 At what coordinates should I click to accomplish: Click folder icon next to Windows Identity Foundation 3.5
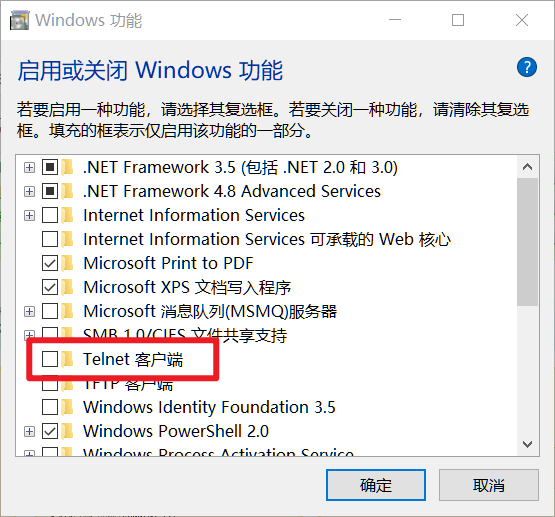(x=67, y=407)
